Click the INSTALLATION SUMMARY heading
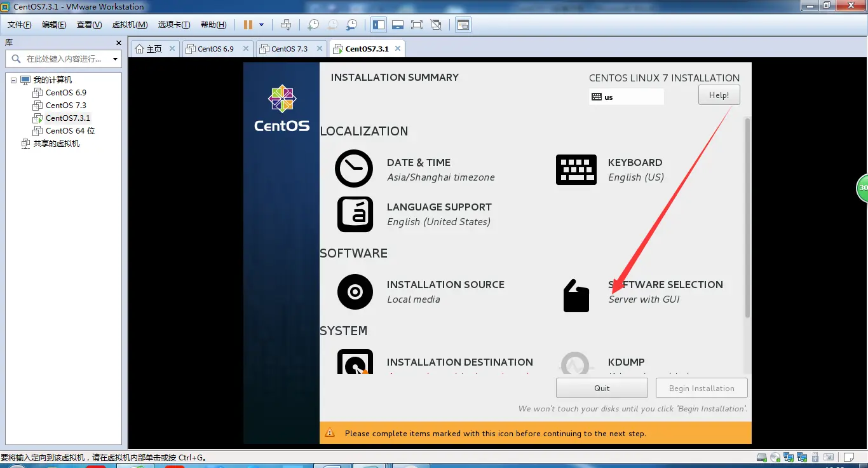Viewport: 868px width, 468px height. (395, 78)
